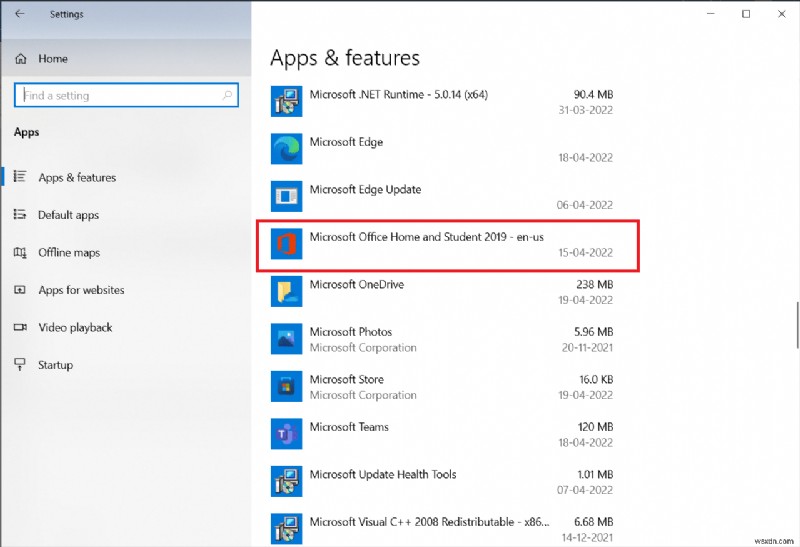
Task: Focus the Find a setting search box
Action: pyautogui.click(x=126, y=95)
